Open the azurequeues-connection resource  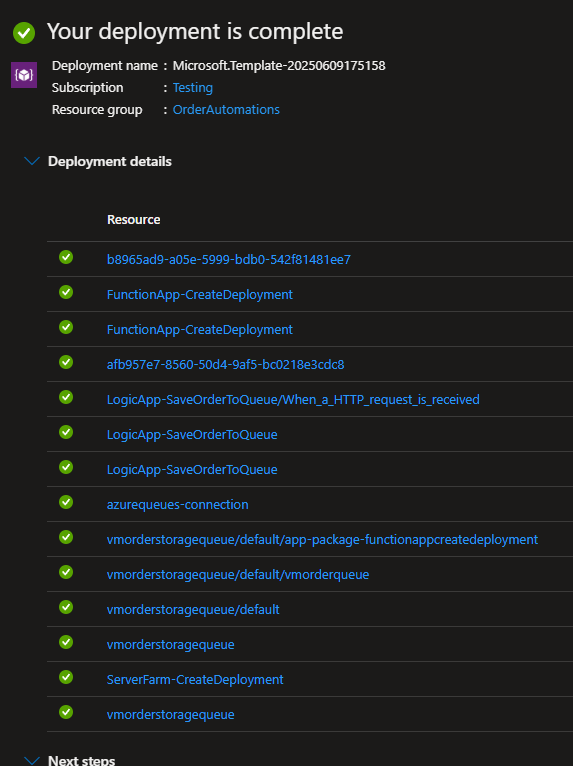tap(177, 505)
